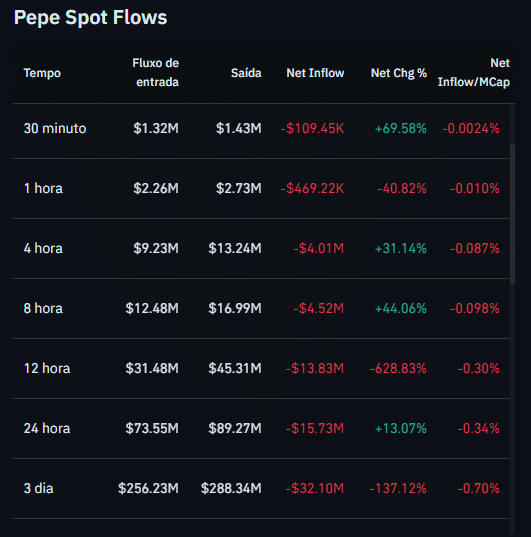Click the $2.73M outflow value
This screenshot has width=531, height=537.
[x=239, y=188]
